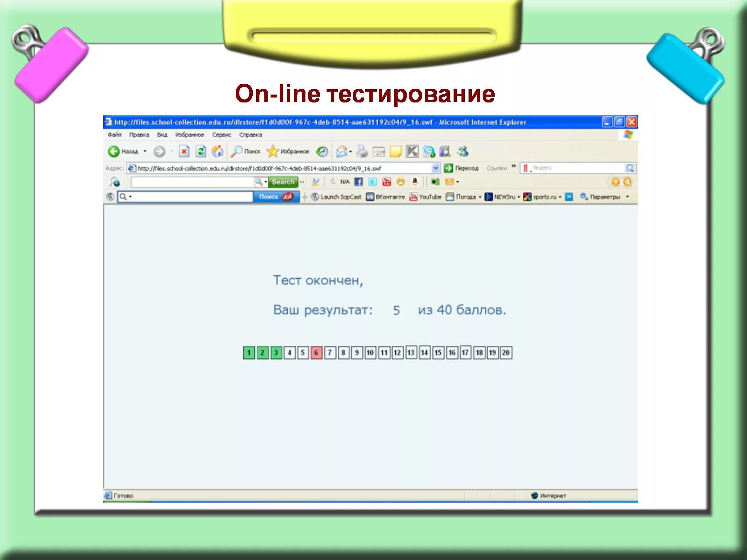Select question 4 box
Viewport: 747px width, 560px height.
[289, 353]
